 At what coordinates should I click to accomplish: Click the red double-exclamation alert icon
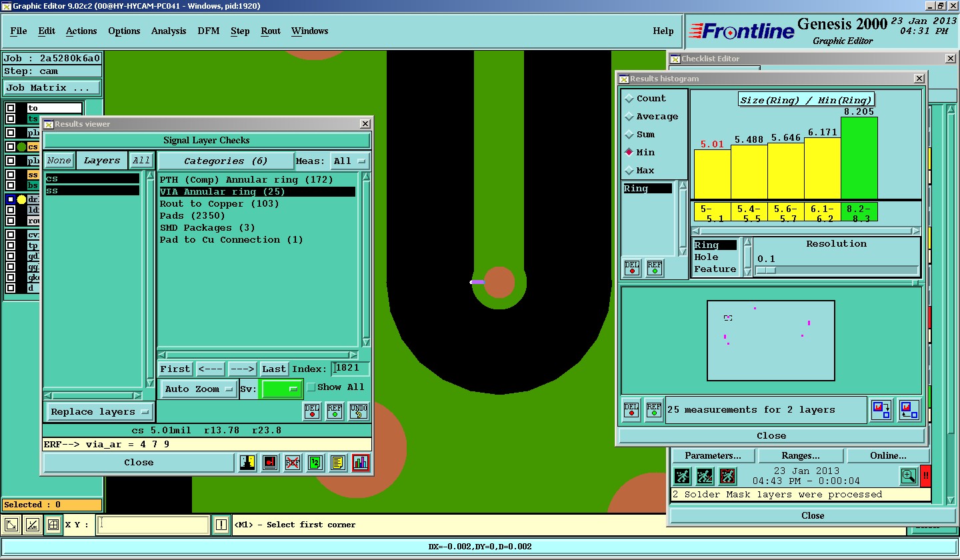pos(926,476)
